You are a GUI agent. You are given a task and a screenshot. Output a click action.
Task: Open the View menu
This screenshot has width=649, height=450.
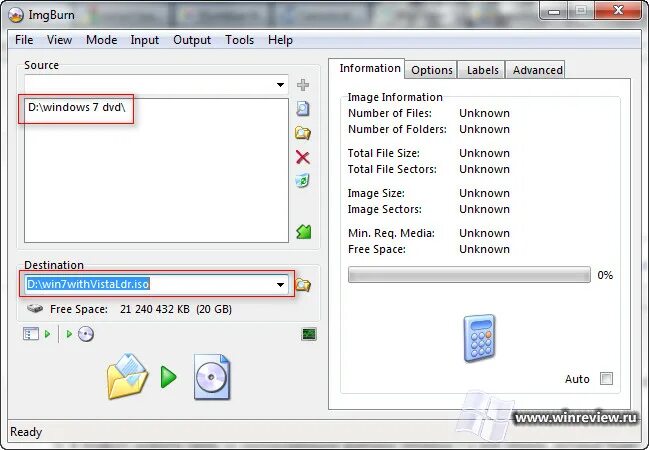coord(60,40)
